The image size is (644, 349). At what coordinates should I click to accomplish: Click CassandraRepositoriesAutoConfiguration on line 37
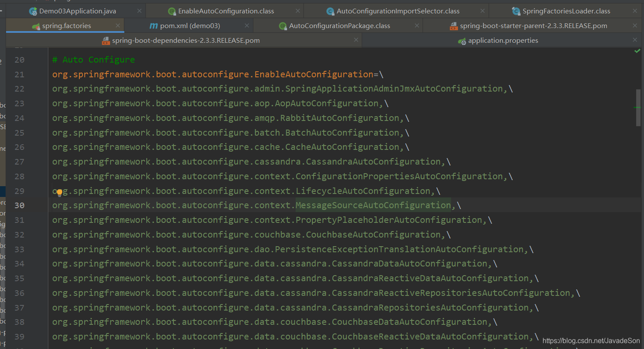click(x=430, y=308)
